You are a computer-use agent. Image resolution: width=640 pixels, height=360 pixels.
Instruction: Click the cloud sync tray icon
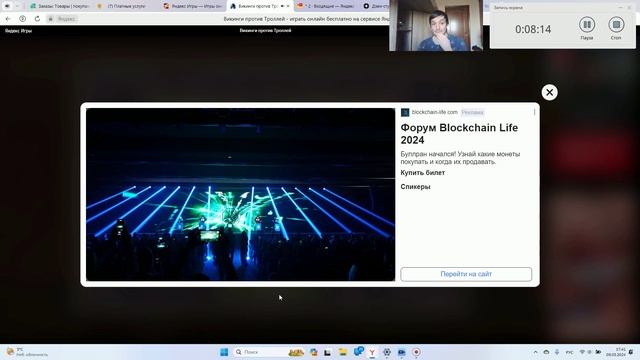[x=546, y=352]
